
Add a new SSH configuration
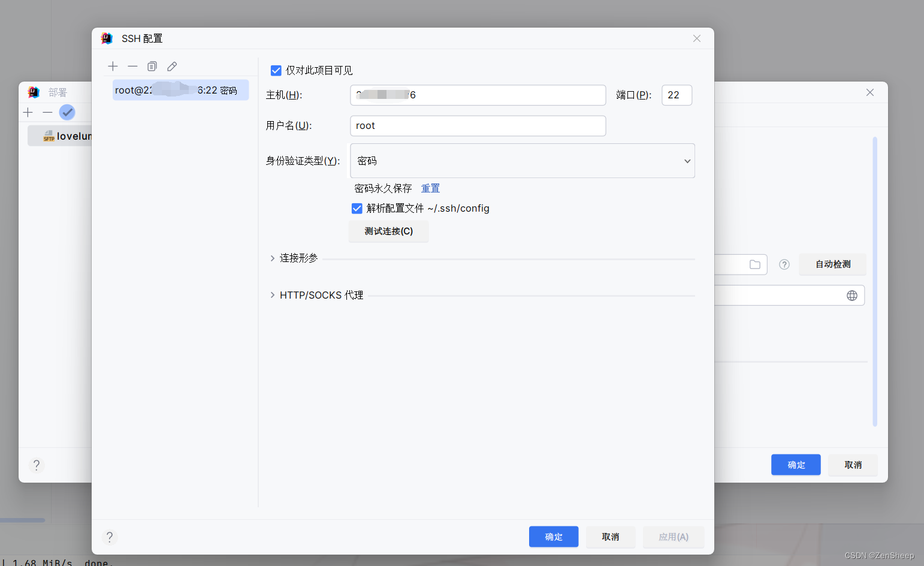[113, 67]
